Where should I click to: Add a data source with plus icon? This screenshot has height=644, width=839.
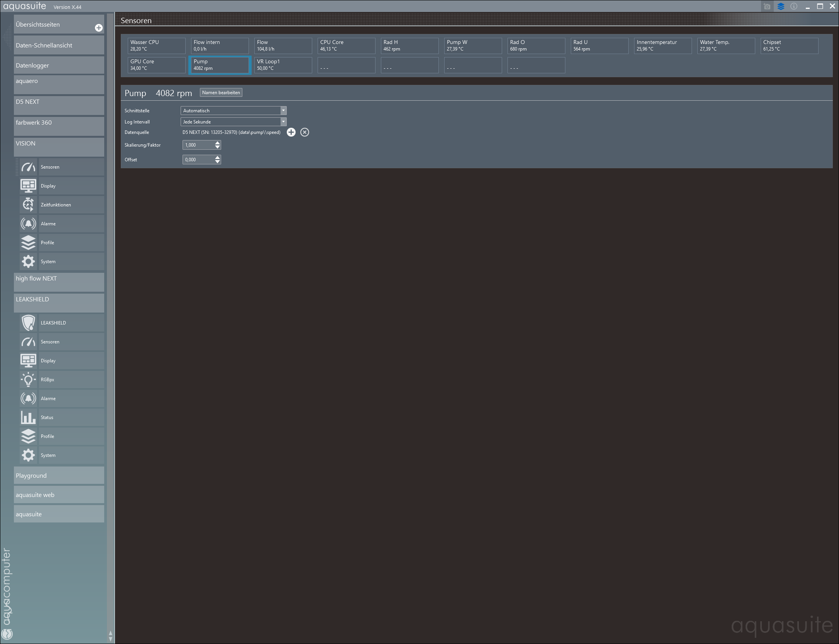[x=291, y=132]
